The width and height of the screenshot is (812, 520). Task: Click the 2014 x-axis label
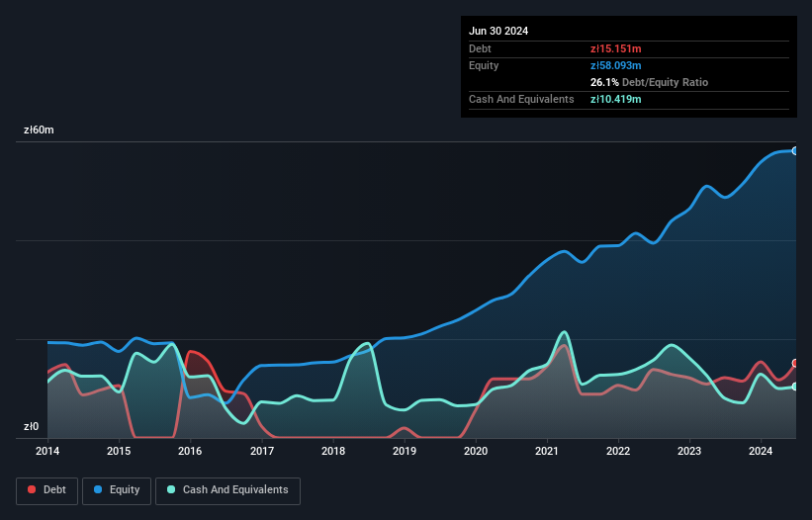[x=47, y=451]
